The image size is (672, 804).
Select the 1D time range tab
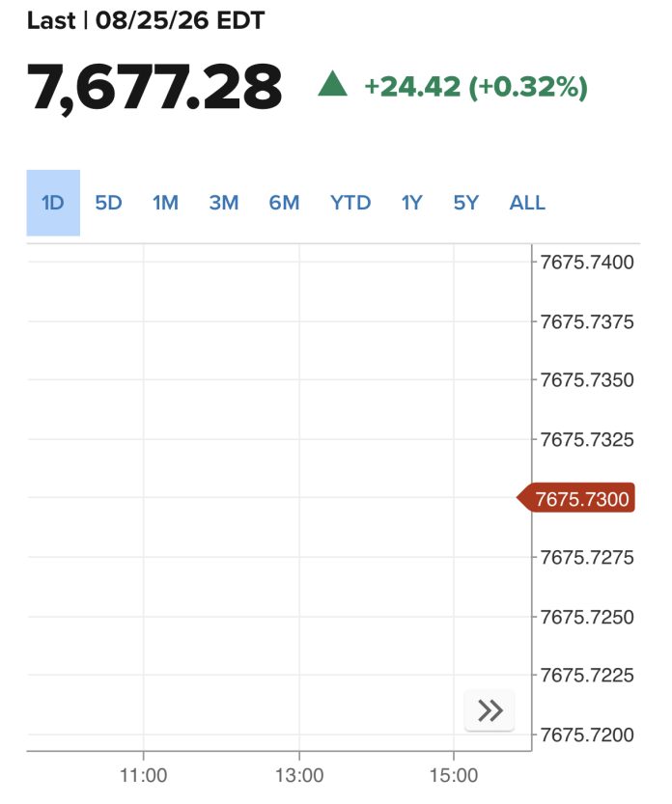53,203
